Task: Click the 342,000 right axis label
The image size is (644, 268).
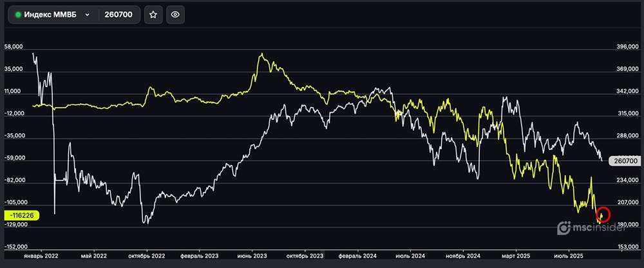Action: 627,91
